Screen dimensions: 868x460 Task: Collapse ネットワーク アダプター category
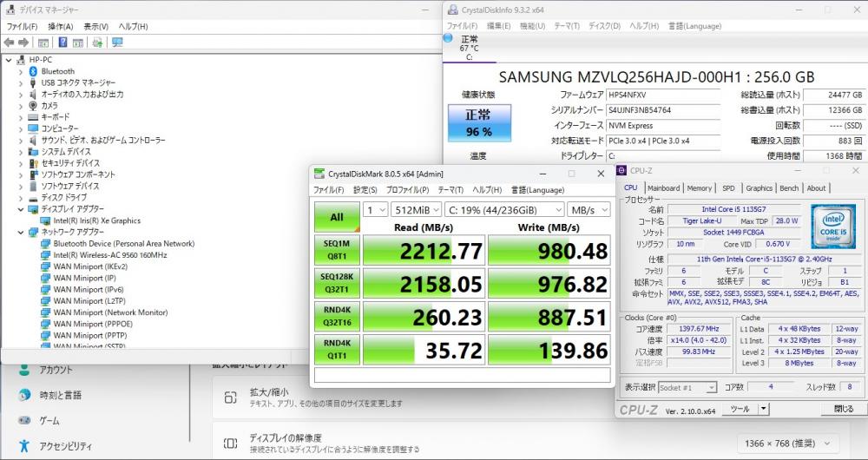point(21,232)
